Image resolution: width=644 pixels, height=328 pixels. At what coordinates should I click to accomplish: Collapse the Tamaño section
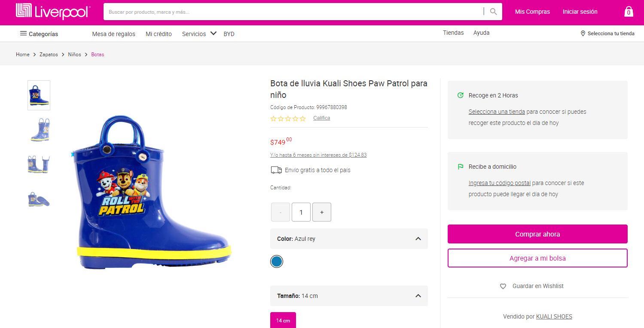(418, 296)
